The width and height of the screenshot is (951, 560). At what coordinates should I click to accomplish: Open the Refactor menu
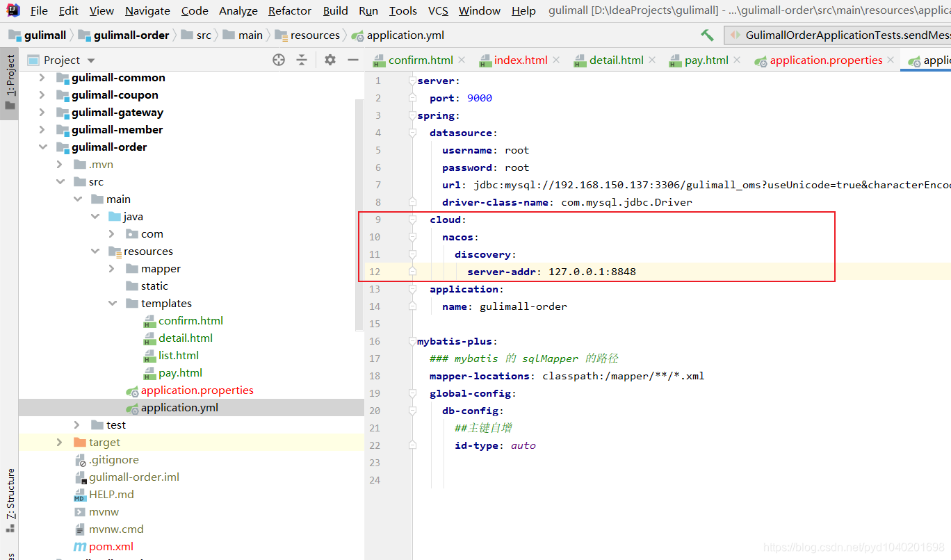290,10
